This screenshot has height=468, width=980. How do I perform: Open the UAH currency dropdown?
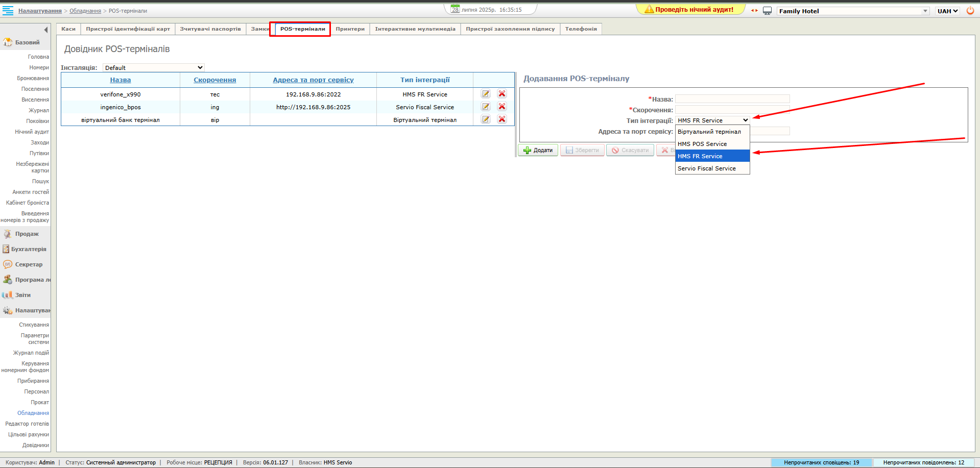(947, 11)
